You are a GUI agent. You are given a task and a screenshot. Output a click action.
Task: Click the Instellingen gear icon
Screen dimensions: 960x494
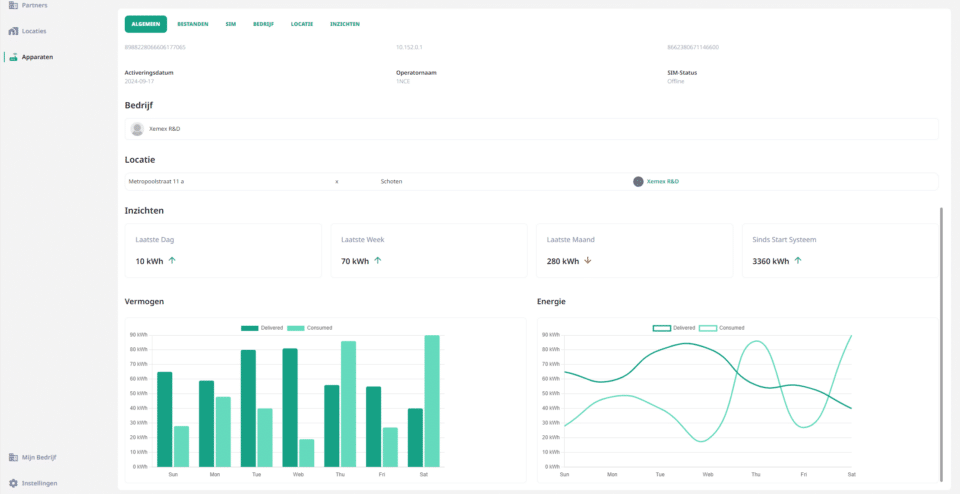coord(13,483)
